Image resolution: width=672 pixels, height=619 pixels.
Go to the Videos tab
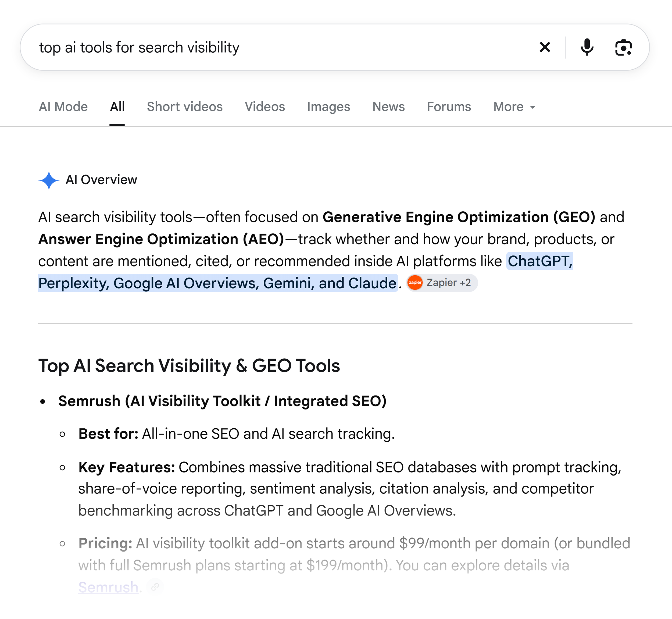pos(265,107)
